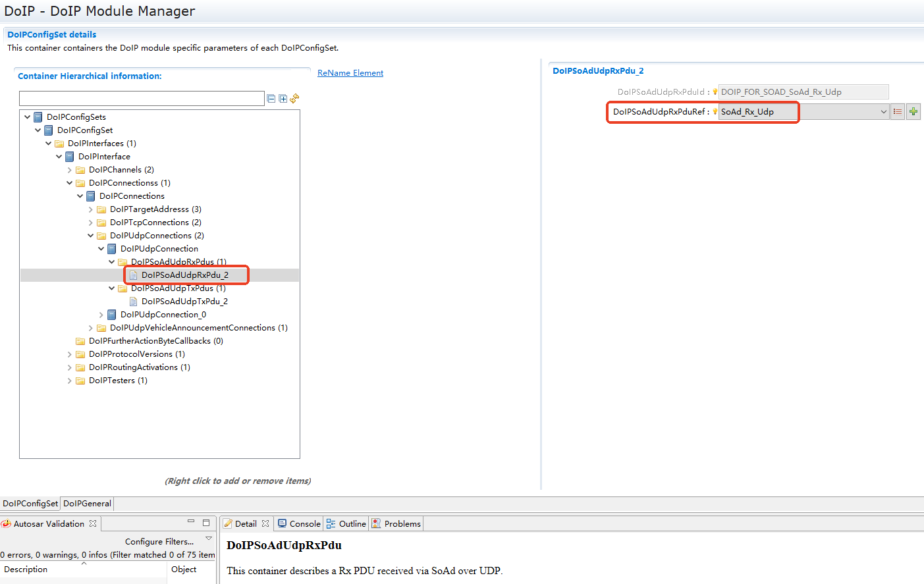Collapse the DoIPUdpConnections (2) node

(91, 236)
